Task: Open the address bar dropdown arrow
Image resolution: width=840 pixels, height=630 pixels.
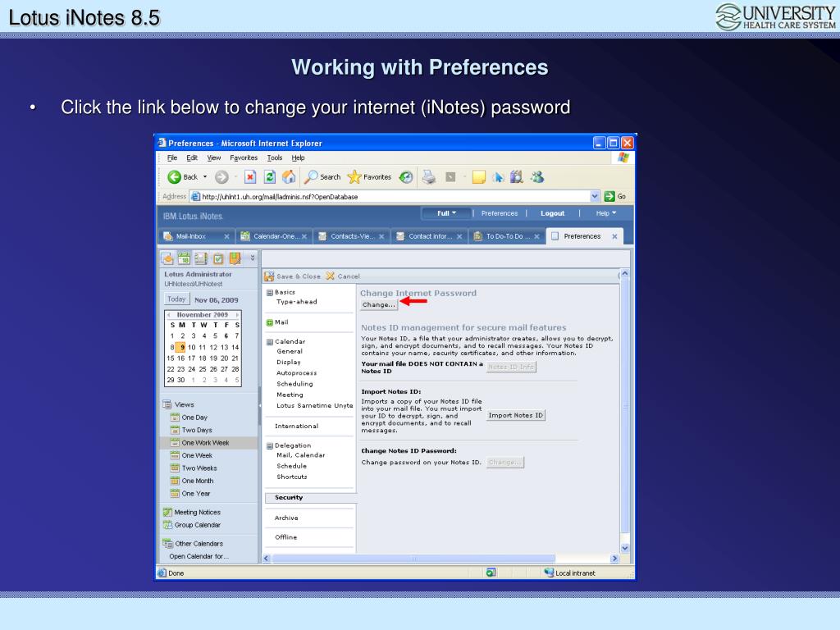Action: (x=594, y=197)
